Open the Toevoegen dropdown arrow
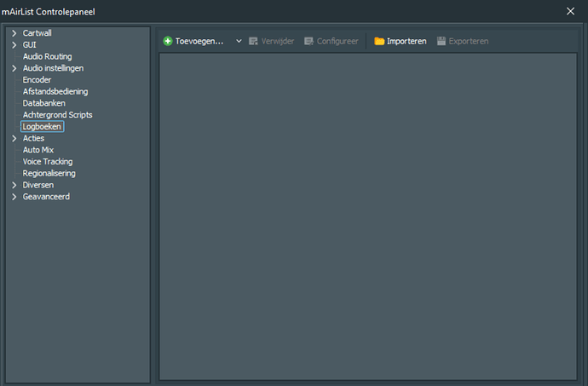 239,41
